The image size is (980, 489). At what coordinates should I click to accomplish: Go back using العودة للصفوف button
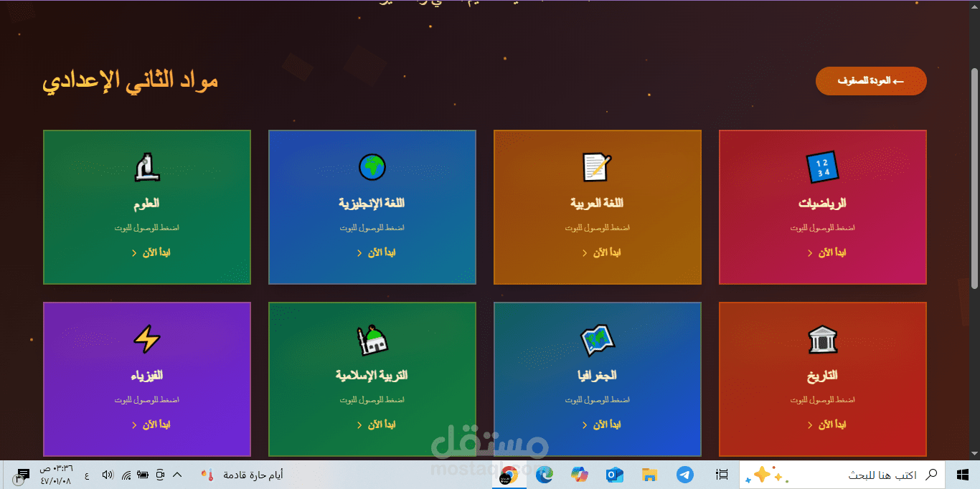click(x=871, y=81)
